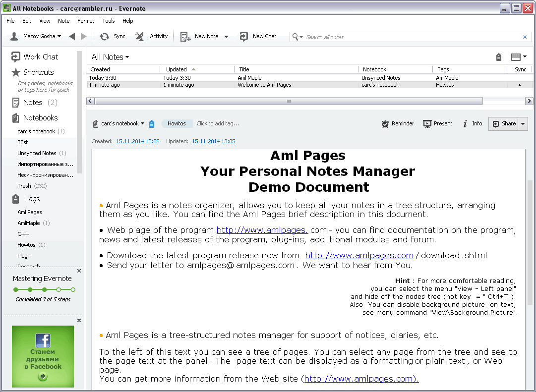536x392 pixels.
Task: Open the Mazov Gosha account dropdown
Action: (59, 36)
